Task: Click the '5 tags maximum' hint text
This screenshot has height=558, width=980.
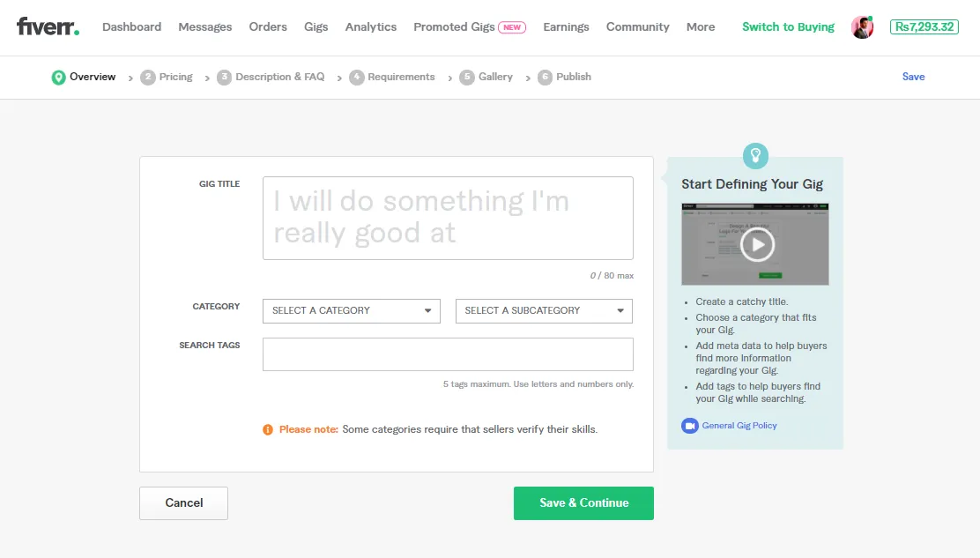Action: [538, 384]
